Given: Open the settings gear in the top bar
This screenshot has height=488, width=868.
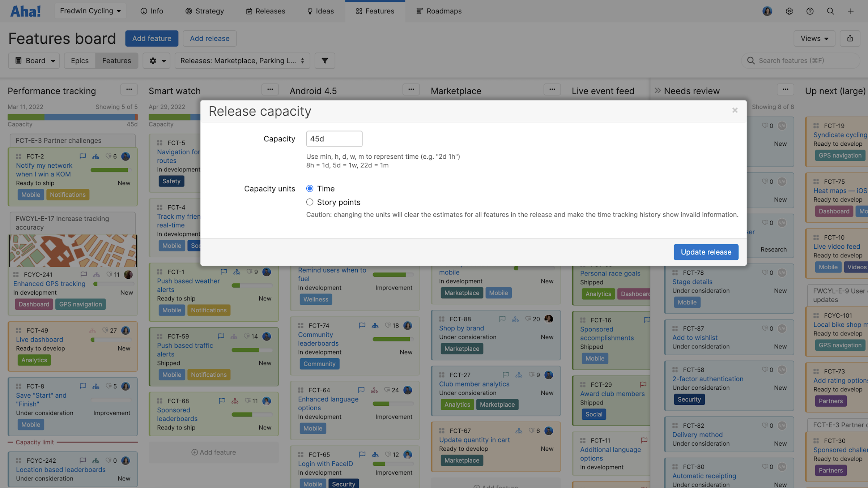Looking at the screenshot, I should point(789,11).
